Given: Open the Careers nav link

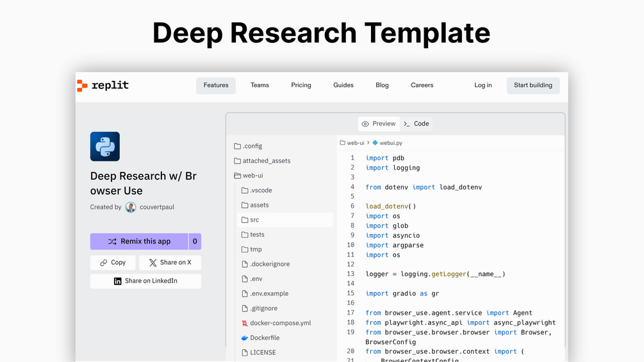Looking at the screenshot, I should pos(422,85).
